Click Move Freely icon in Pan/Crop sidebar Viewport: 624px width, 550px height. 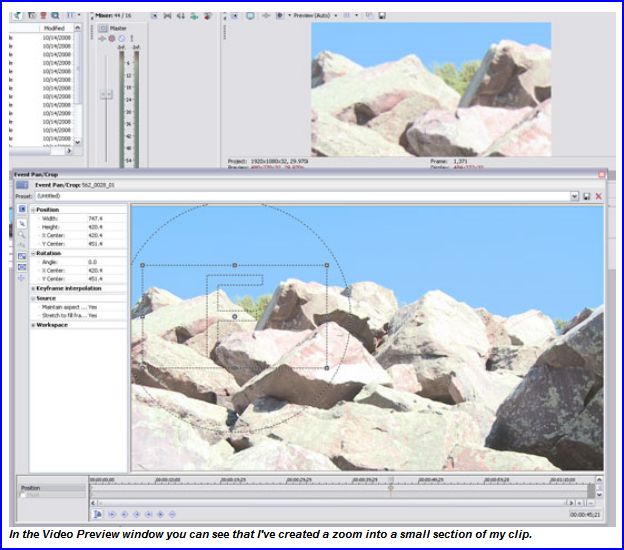point(22,278)
